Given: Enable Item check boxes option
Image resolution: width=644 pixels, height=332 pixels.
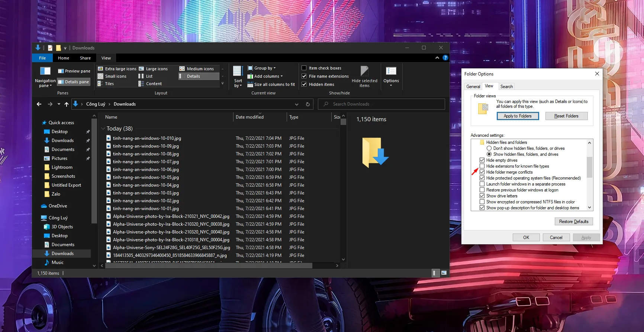Looking at the screenshot, I should [x=304, y=68].
